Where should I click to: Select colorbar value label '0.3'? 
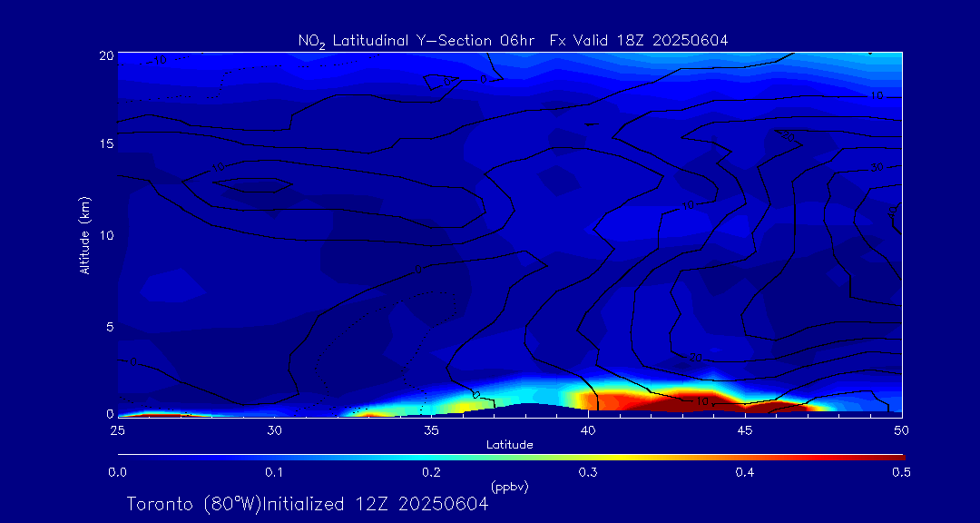pyautogui.click(x=588, y=472)
